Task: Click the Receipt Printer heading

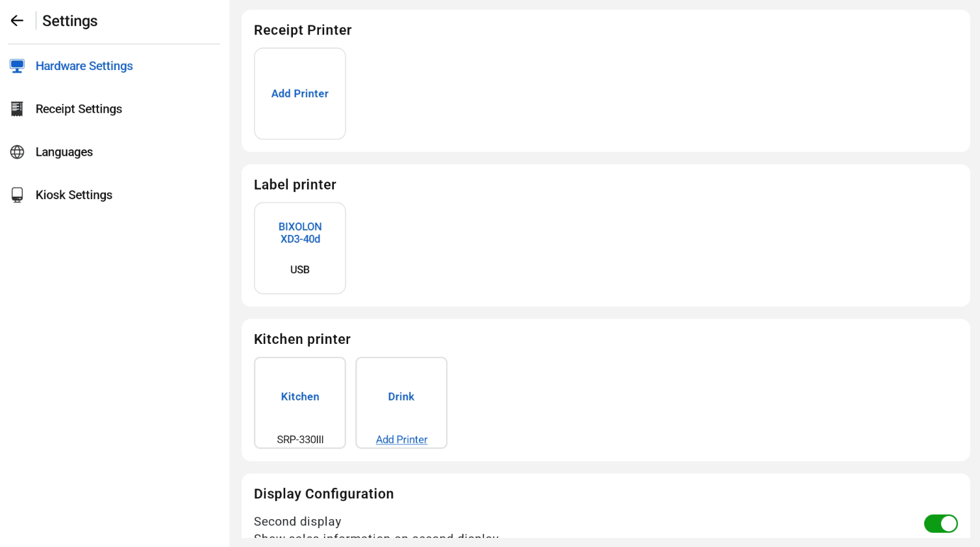Action: [303, 30]
